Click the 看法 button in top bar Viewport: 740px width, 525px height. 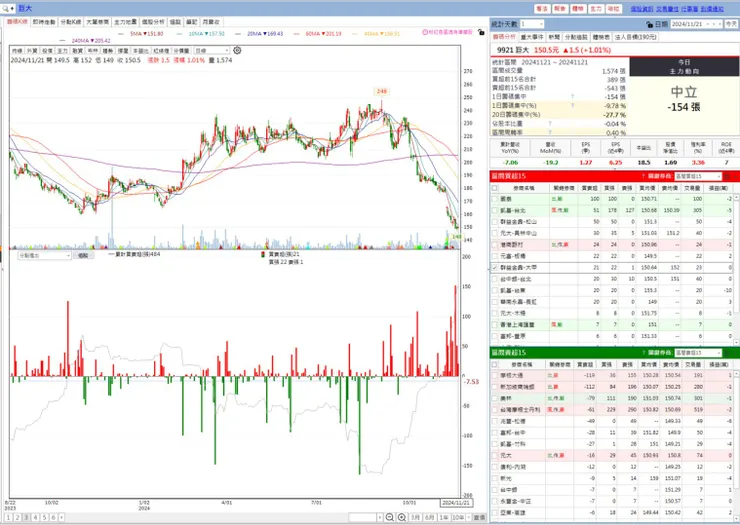tap(542, 8)
